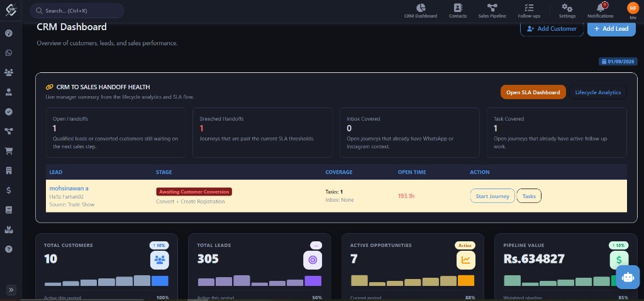
Task: Open Sales Pipeline in the top navigation
Action: (x=492, y=11)
